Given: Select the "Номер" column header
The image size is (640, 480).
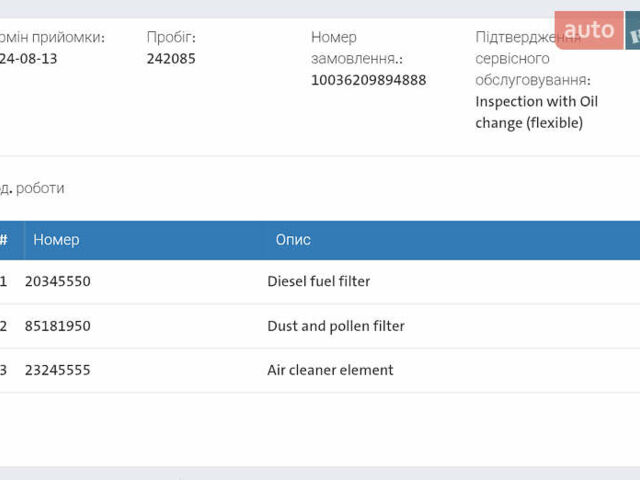Looking at the screenshot, I should coord(56,240).
